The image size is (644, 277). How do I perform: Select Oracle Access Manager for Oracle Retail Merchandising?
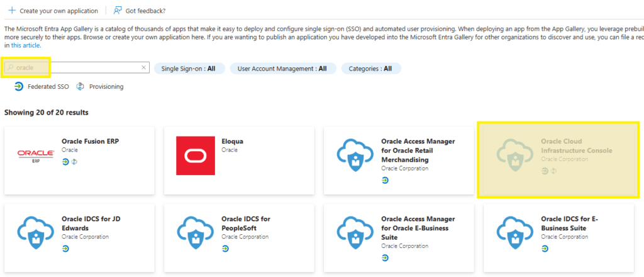418,150
